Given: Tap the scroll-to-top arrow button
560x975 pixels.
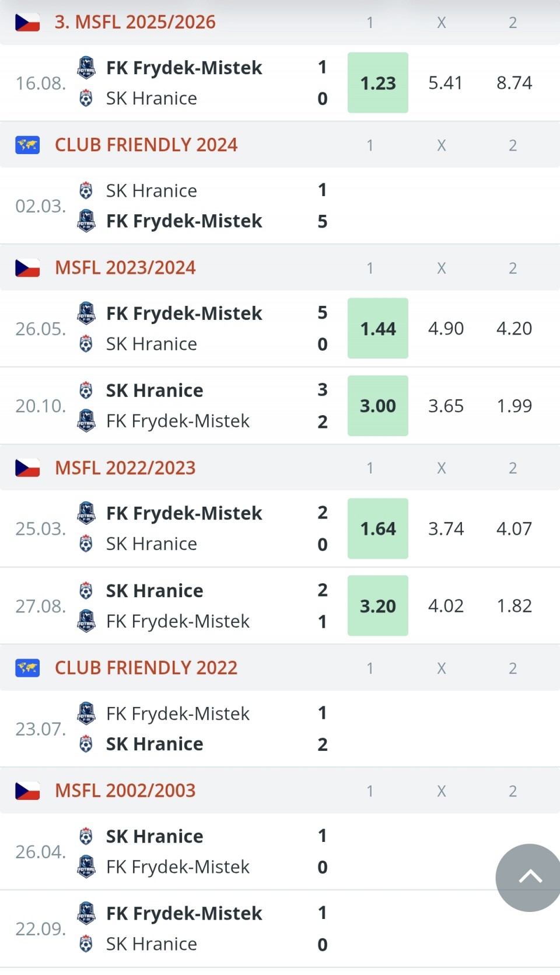Looking at the screenshot, I should point(530,877).
